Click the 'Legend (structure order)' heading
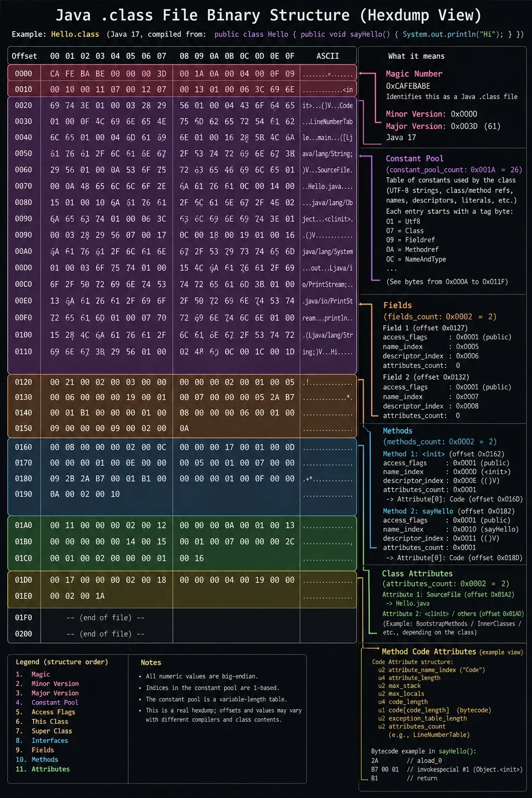The width and height of the screenshot is (532, 798). click(x=62, y=662)
